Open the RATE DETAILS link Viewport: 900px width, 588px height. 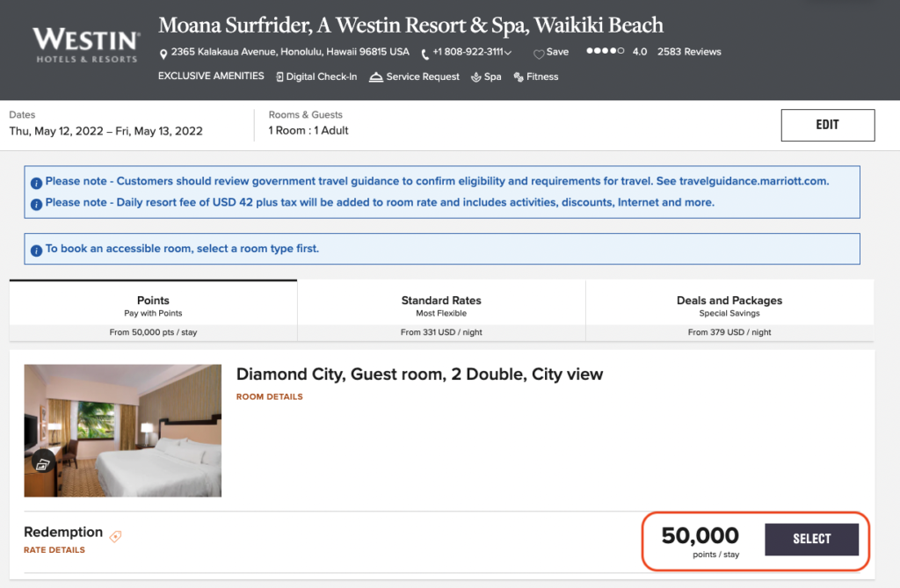pyautogui.click(x=54, y=550)
